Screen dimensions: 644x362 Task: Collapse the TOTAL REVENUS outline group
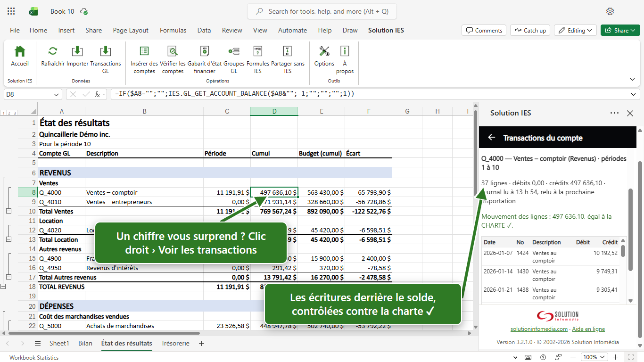pyautogui.click(x=4, y=287)
